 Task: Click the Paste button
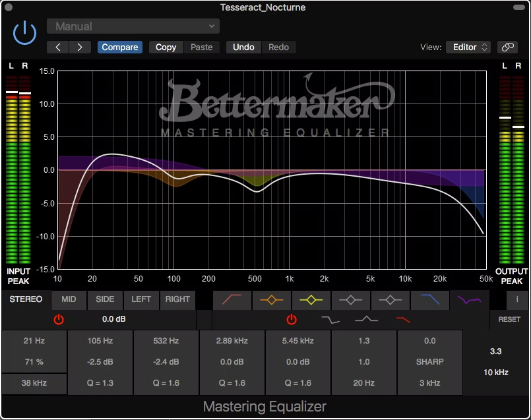click(201, 47)
